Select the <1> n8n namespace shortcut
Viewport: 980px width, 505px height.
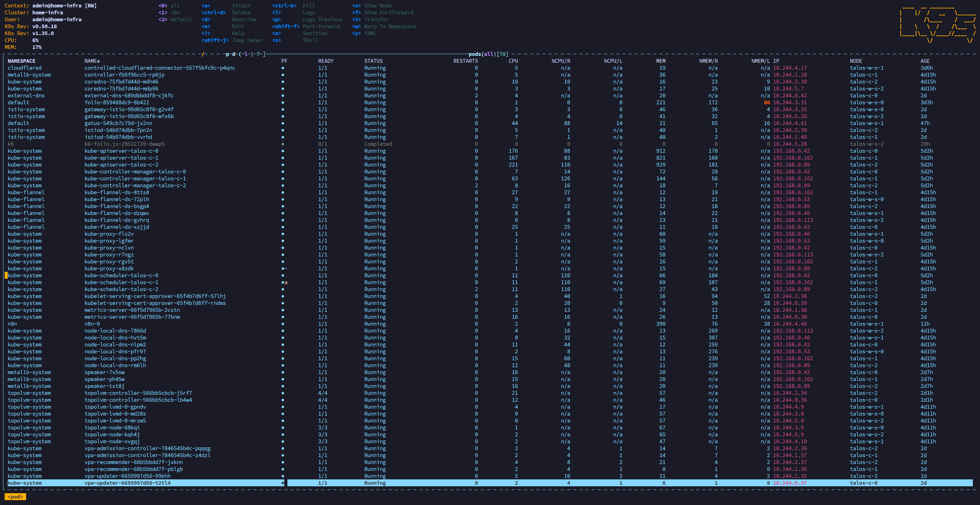coord(169,13)
